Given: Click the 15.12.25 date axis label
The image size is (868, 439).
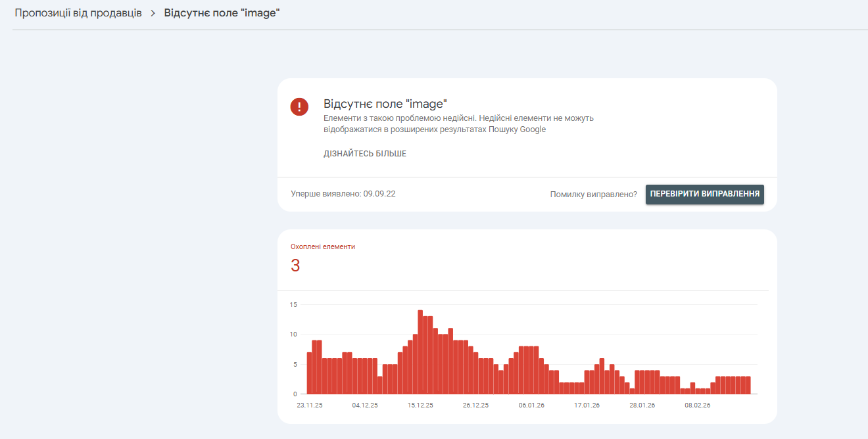Looking at the screenshot, I should (x=420, y=405).
